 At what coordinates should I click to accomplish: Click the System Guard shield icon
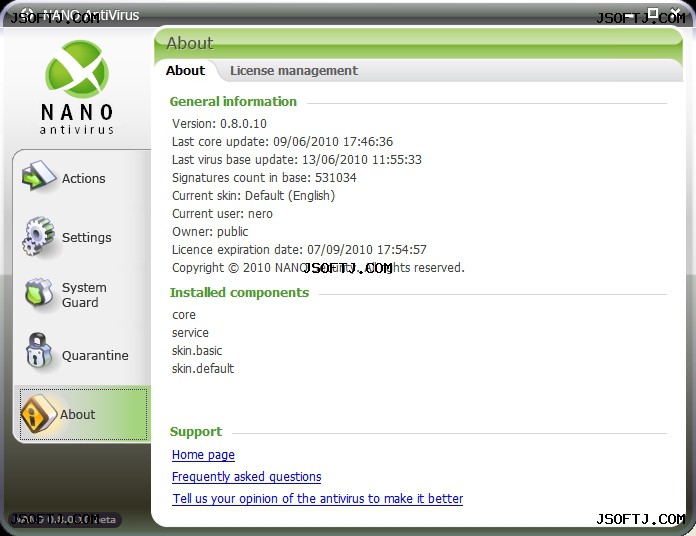39,293
